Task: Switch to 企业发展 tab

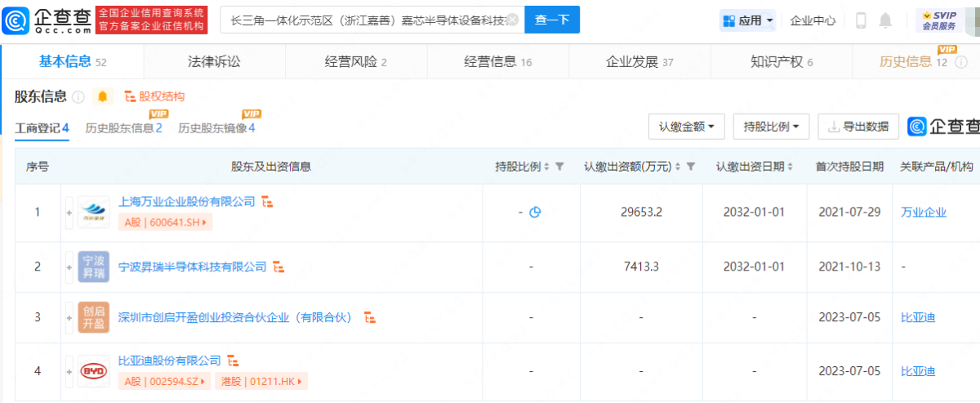Action: coord(639,61)
